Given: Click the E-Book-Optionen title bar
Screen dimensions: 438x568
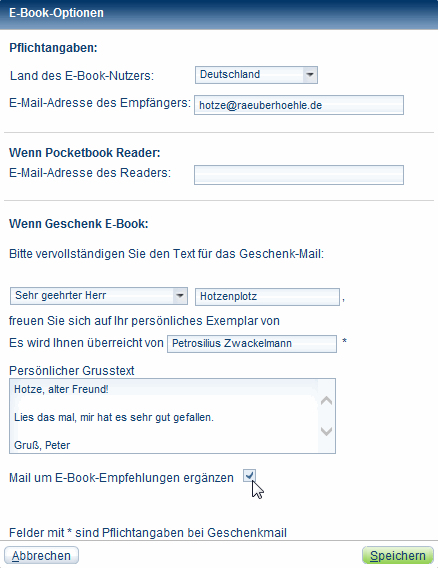Looking at the screenshot, I should click(x=219, y=14).
